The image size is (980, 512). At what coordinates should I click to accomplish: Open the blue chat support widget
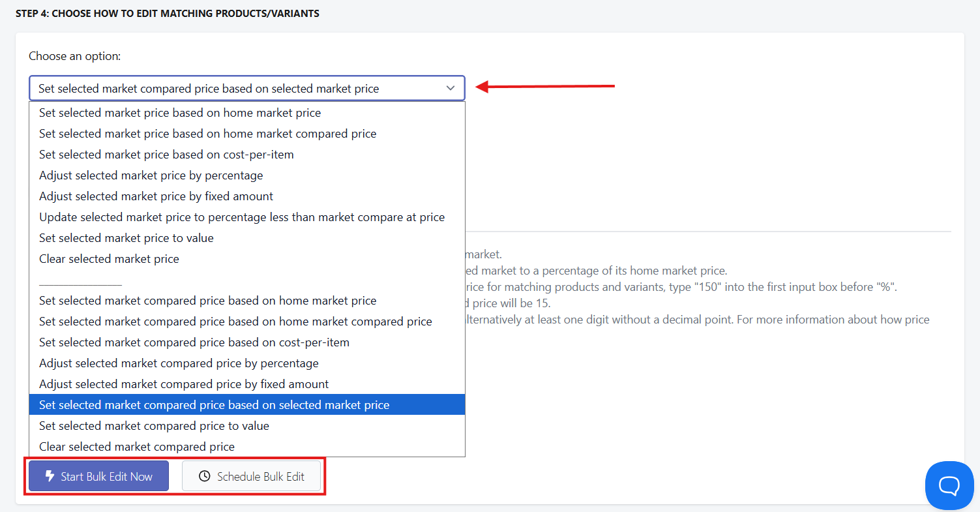(949, 485)
